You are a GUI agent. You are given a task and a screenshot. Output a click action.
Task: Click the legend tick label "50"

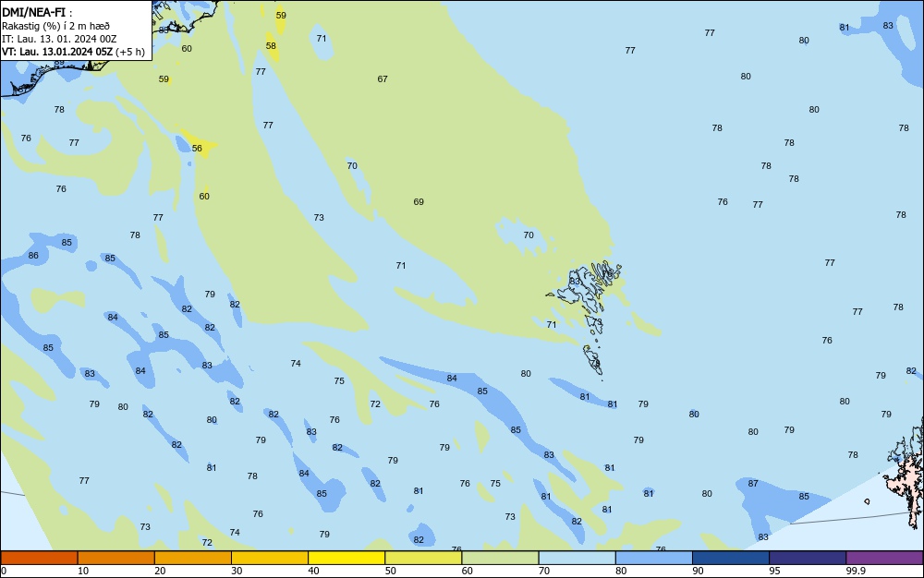click(391, 571)
